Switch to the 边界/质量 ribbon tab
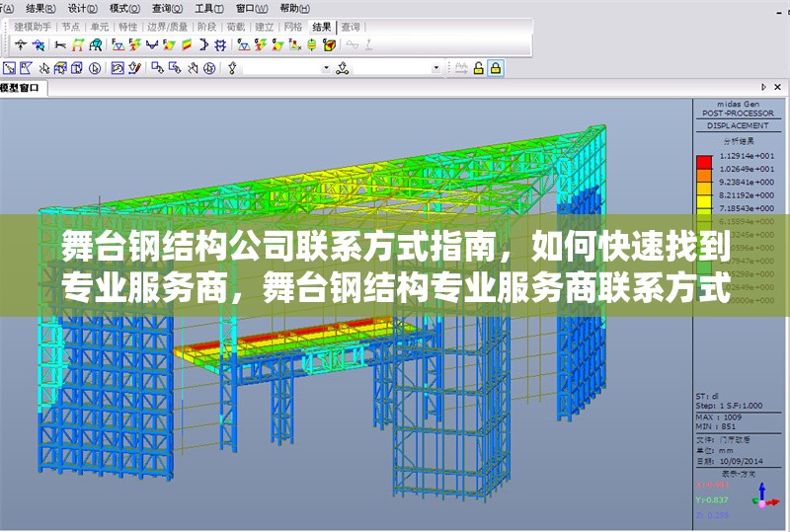This screenshot has height=532, width=790. [167, 27]
